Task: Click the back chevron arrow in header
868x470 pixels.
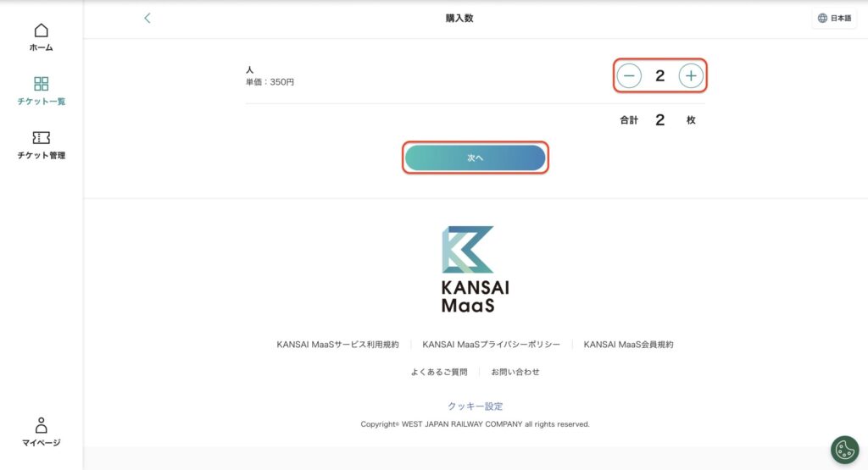Action: pos(147,18)
